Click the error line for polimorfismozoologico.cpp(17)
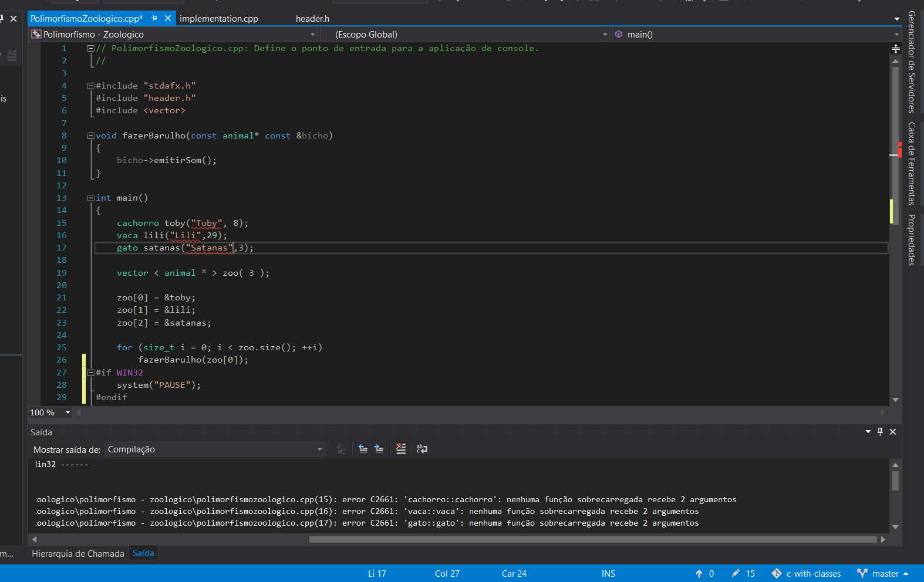 (367, 523)
